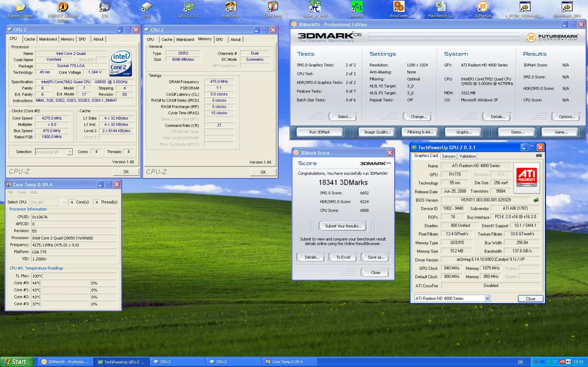Open Memory tab in CPU-Z processor window

(x=68, y=39)
